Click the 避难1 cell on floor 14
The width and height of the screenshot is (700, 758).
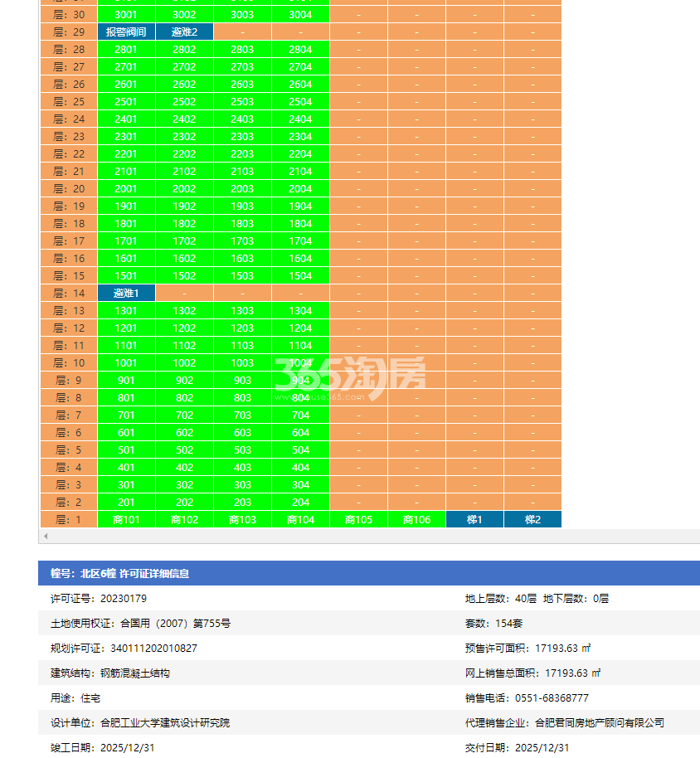coord(126,293)
